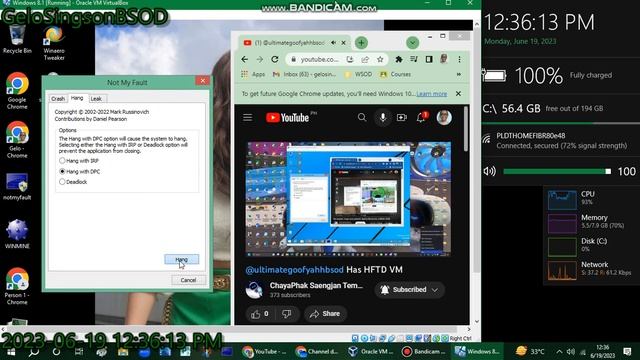Open YouTube hamburger guide menu
Screen dimensions: 640x360
tap(248, 118)
